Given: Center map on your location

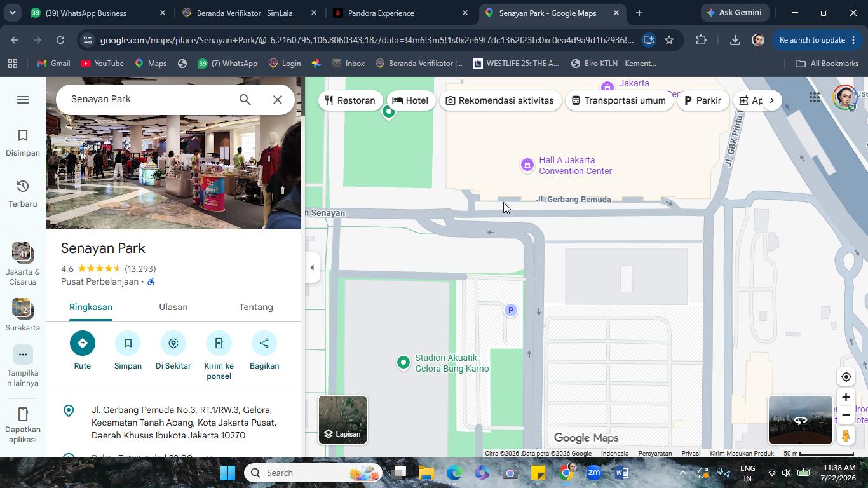Looking at the screenshot, I should 846,377.
